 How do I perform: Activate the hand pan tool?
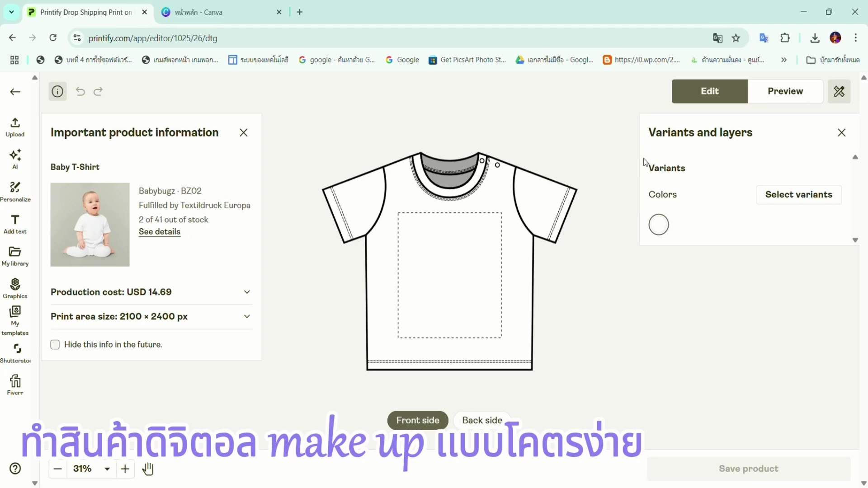pos(148,469)
